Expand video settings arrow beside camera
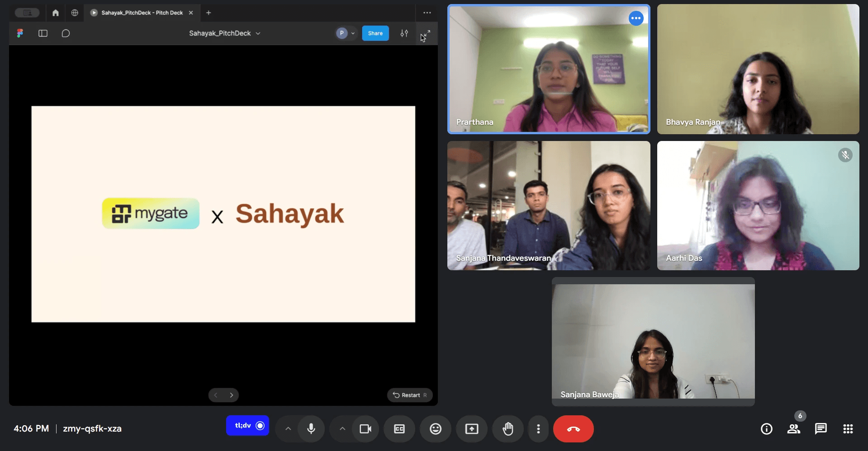The width and height of the screenshot is (868, 451). pyautogui.click(x=342, y=429)
